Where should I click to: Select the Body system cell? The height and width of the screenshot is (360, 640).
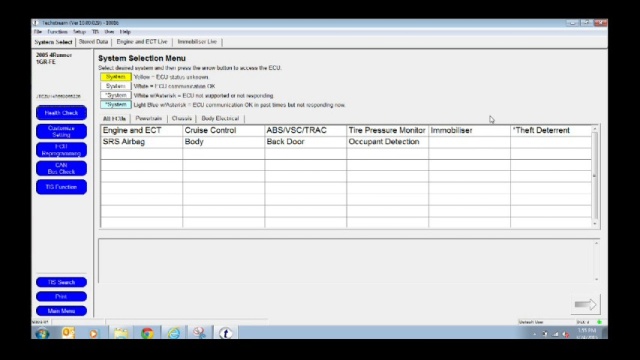click(224, 142)
